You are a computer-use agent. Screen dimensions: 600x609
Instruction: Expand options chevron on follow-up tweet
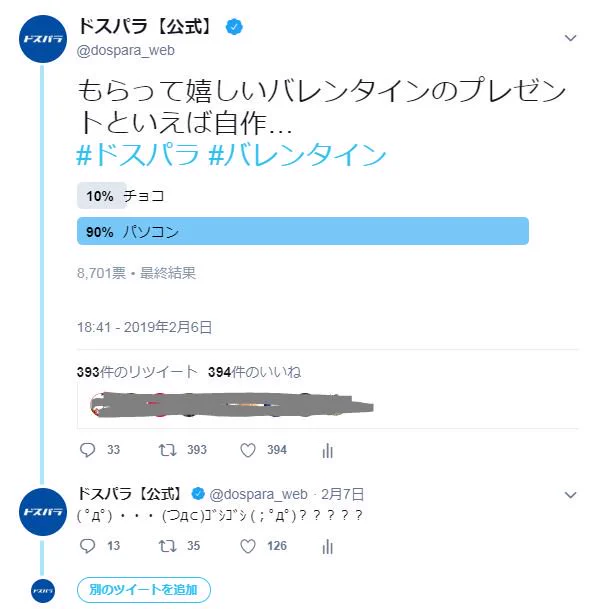tap(570, 495)
